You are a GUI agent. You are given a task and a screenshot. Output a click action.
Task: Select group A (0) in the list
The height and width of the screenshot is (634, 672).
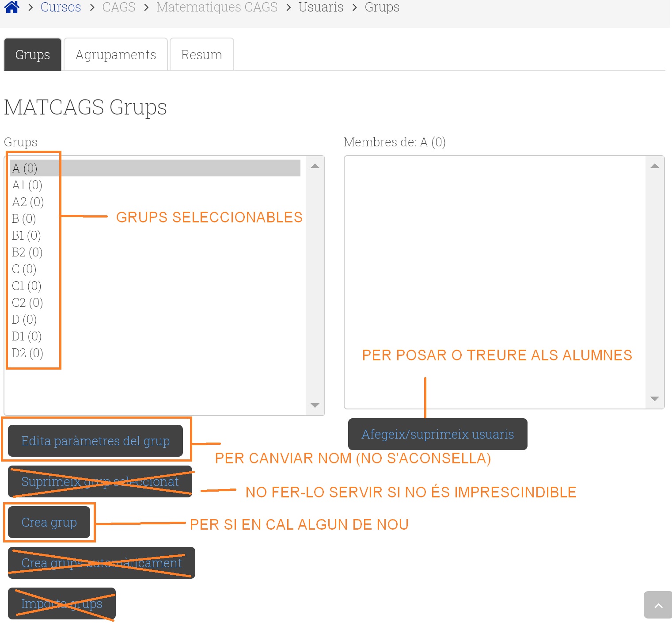(155, 168)
